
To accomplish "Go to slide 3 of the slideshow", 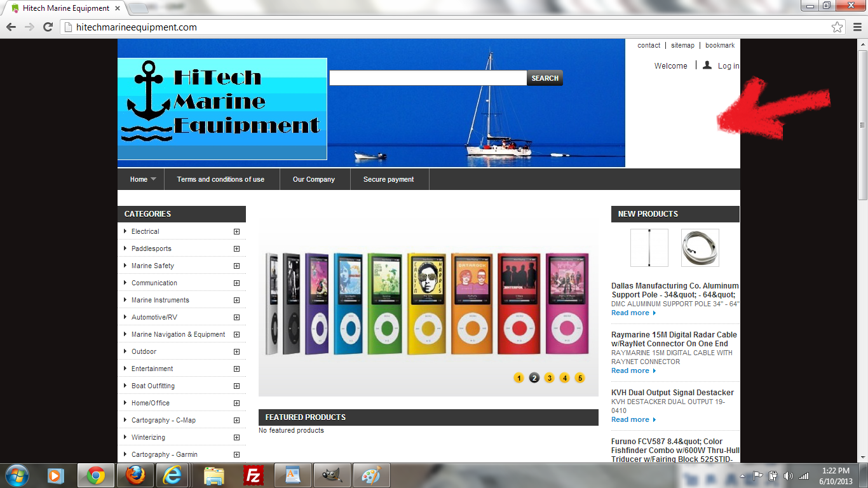I will click(x=549, y=378).
